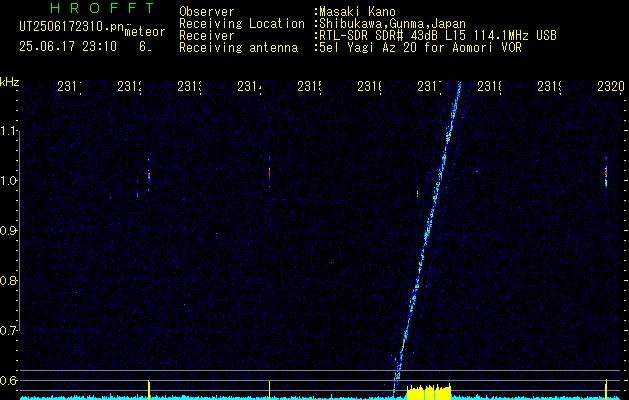Click the long diagonal Doppler trace
Viewport: 629px width, 400px height.
click(x=427, y=237)
